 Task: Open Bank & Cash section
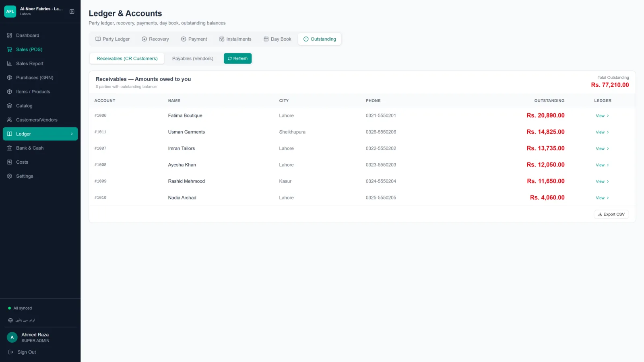click(40, 148)
